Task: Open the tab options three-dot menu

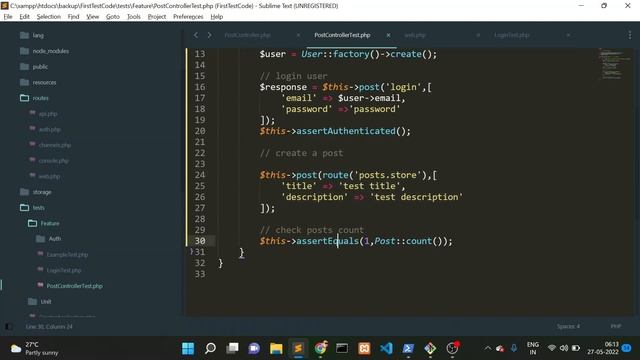Action: pos(630,35)
